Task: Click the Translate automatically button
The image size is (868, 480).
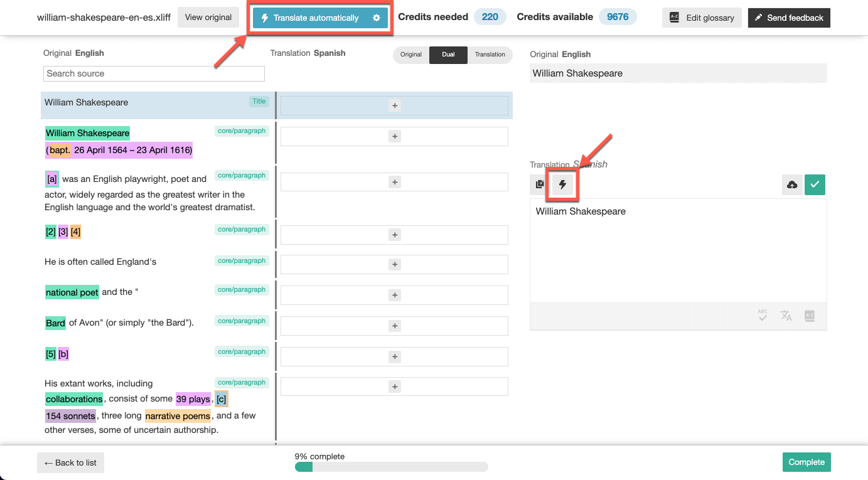Action: (321, 18)
